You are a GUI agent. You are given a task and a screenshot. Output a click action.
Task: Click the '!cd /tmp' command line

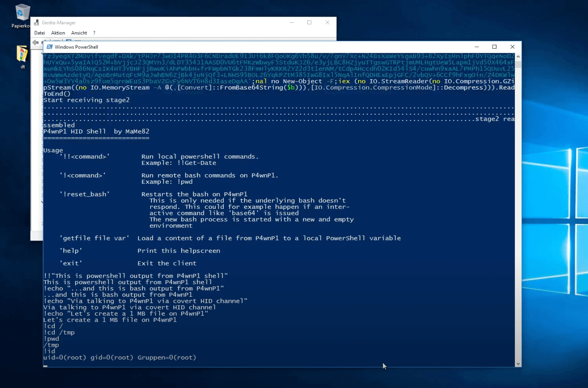(59, 332)
